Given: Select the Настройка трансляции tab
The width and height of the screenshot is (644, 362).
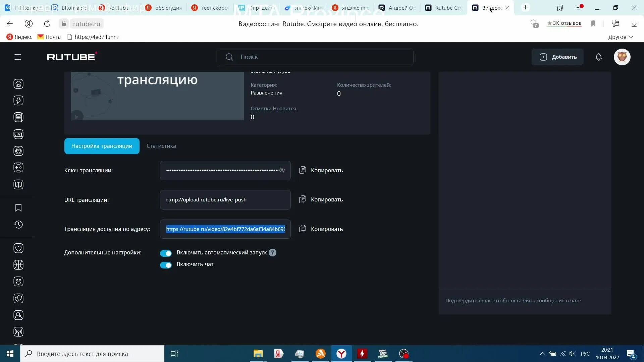Looking at the screenshot, I should (x=102, y=146).
